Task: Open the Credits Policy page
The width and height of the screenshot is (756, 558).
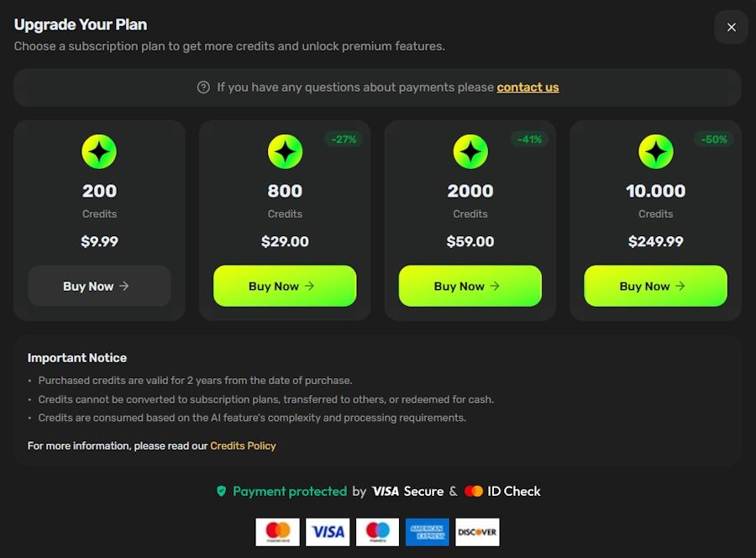Action: point(243,445)
